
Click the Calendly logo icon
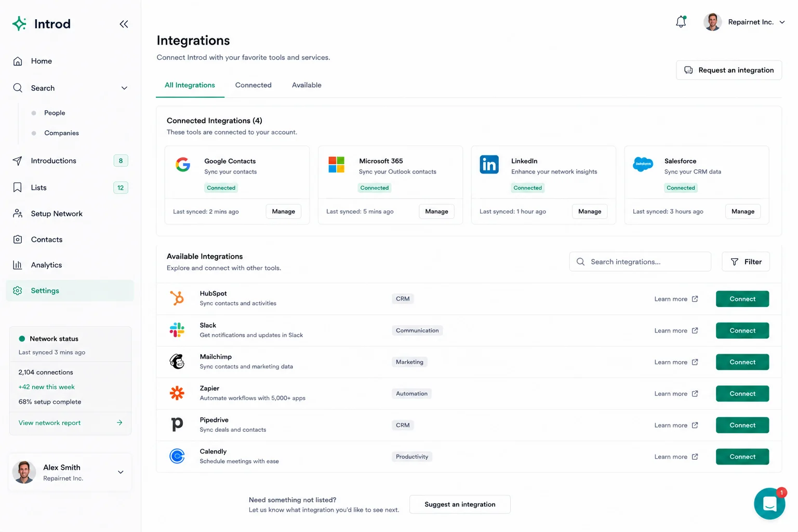[x=177, y=456]
